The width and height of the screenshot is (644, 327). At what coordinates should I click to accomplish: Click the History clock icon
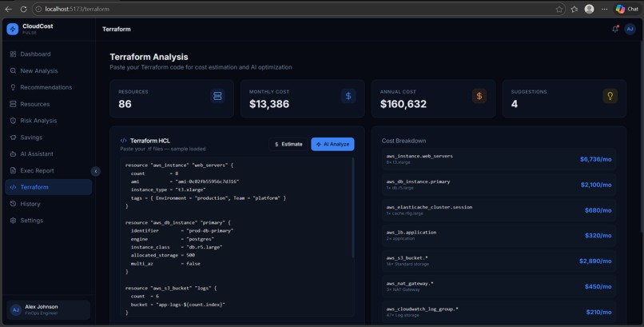tap(13, 204)
